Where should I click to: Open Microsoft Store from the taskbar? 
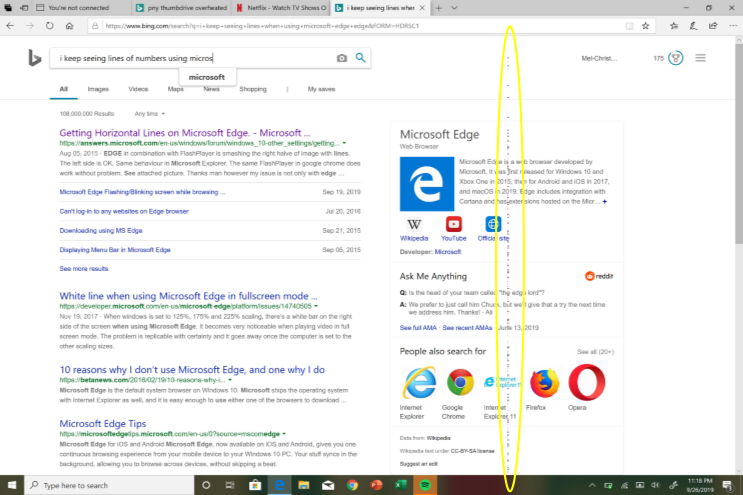(x=255, y=485)
